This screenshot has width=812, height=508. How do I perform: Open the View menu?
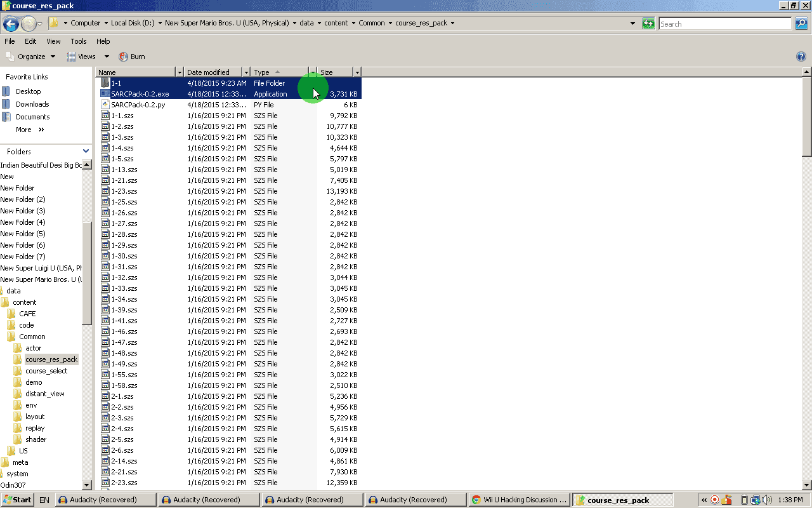(53, 41)
